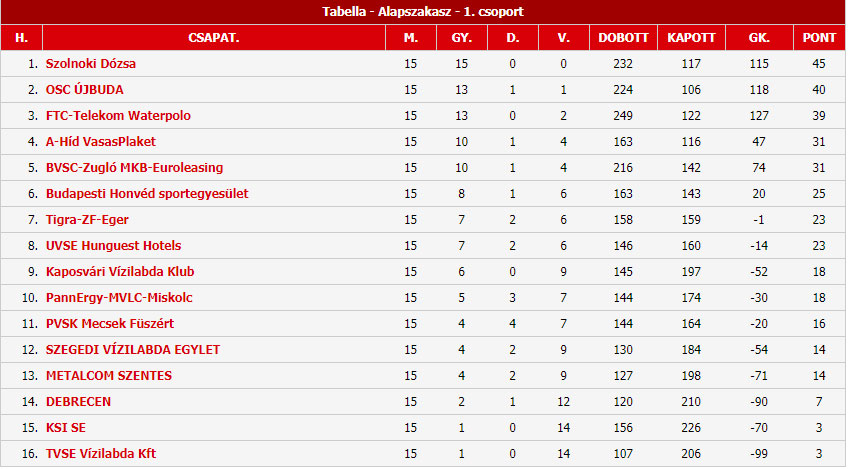Open the OSC ÚJBUDA team link
This screenshot has height=469, width=848.
pos(84,90)
